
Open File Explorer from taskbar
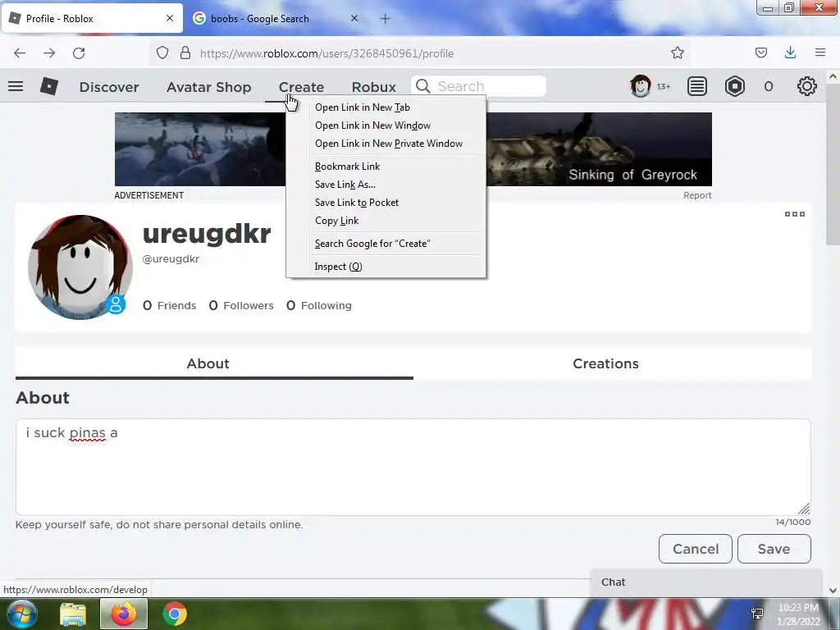coord(73,614)
